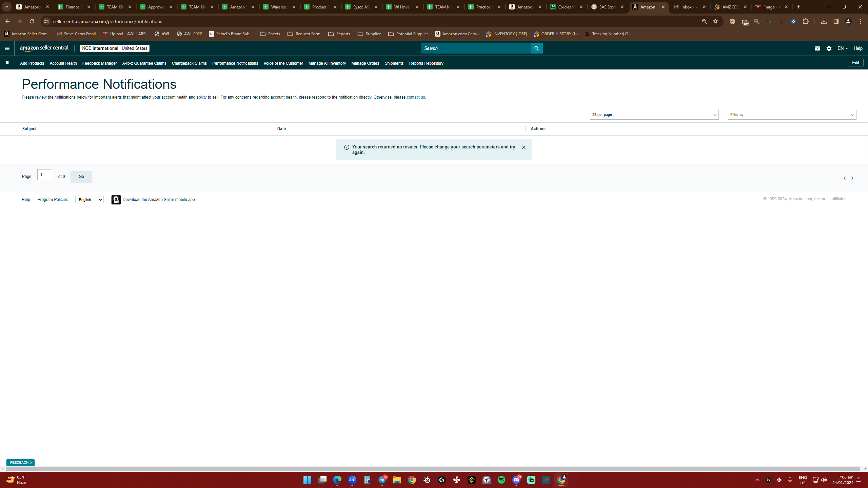Bookmark this page with the star icon
The height and width of the screenshot is (488, 868).
(715, 21)
